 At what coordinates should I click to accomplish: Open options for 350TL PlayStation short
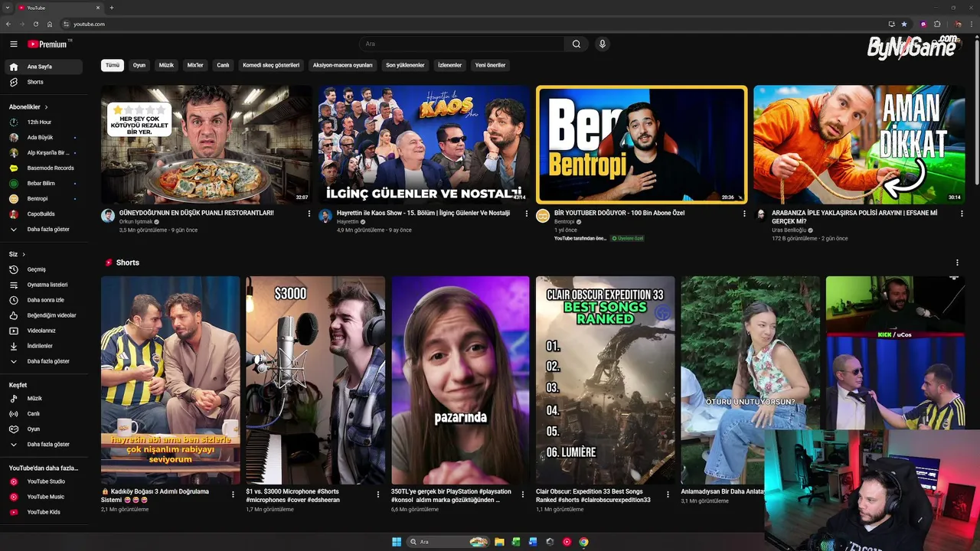coord(523,494)
